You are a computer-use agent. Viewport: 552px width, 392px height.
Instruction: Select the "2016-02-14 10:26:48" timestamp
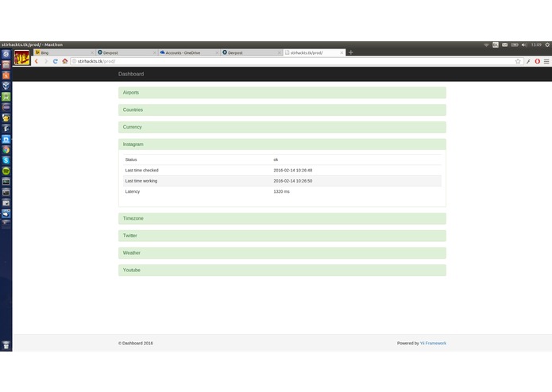point(293,170)
